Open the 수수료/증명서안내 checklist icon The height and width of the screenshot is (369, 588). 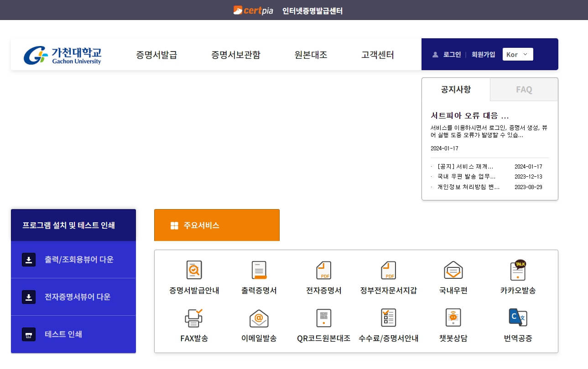(389, 318)
